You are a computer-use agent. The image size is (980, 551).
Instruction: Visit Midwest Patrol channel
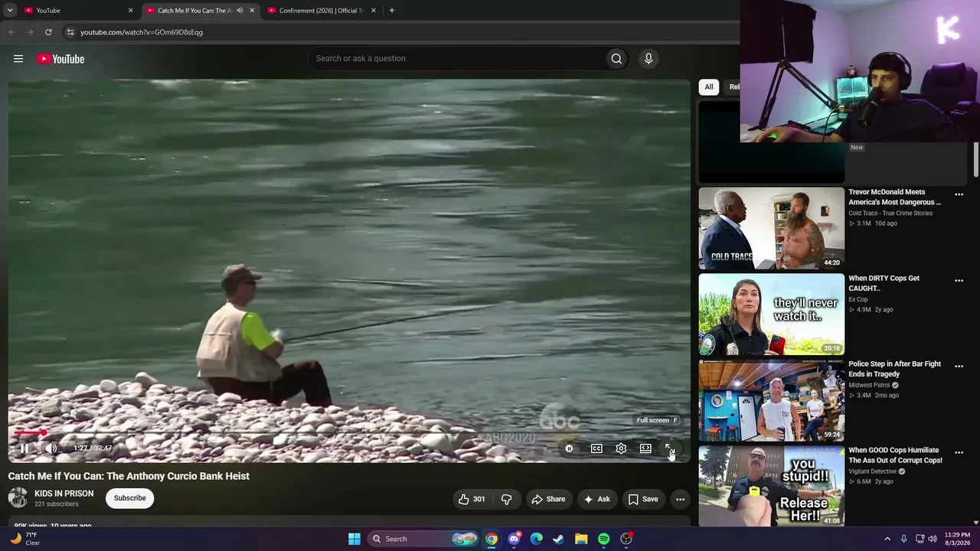tap(870, 386)
